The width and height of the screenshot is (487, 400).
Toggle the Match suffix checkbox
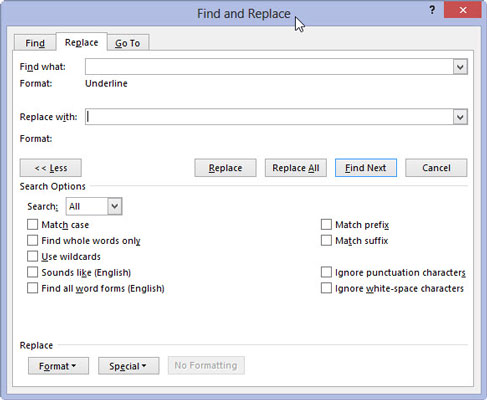click(326, 240)
